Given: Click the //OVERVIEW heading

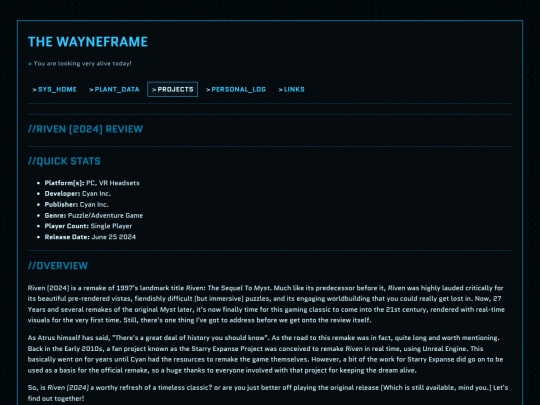Looking at the screenshot, I should coord(58,266).
